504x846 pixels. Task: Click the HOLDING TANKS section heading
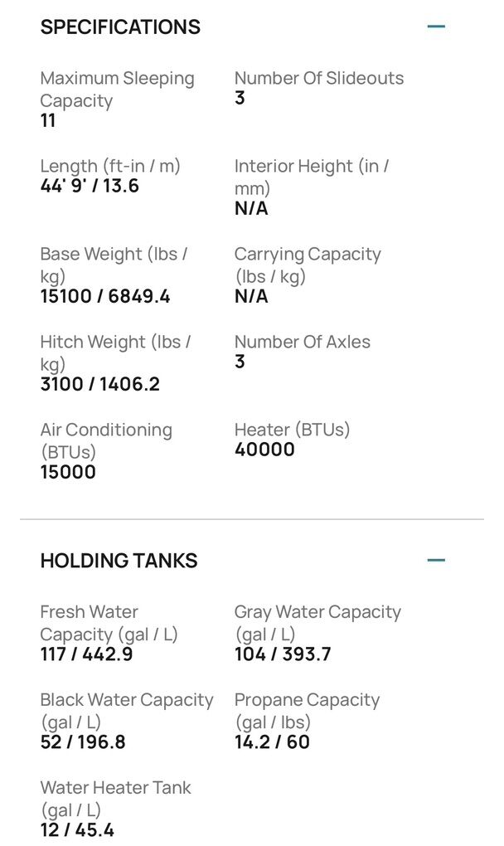[119, 561]
